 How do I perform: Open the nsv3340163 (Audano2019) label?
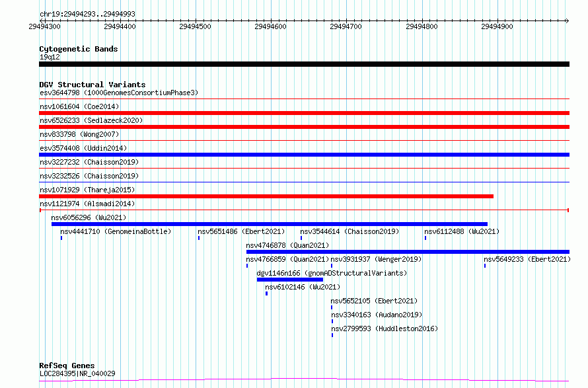pos(377,315)
